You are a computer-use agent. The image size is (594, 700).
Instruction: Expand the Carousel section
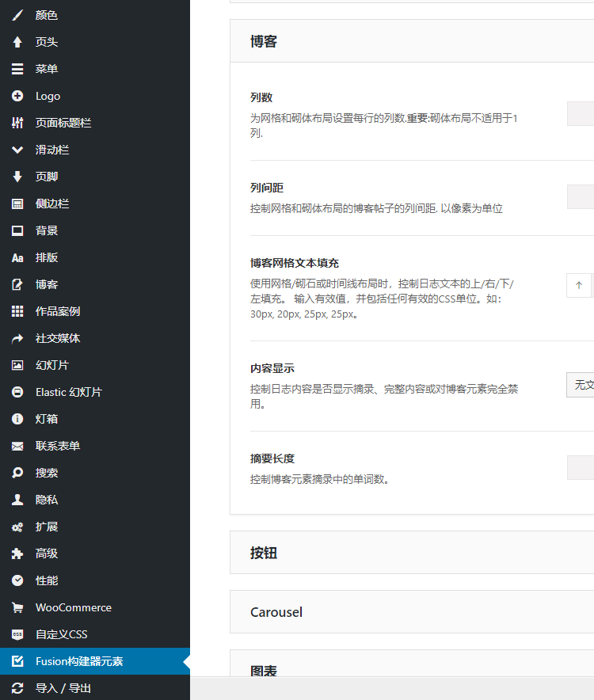click(412, 612)
